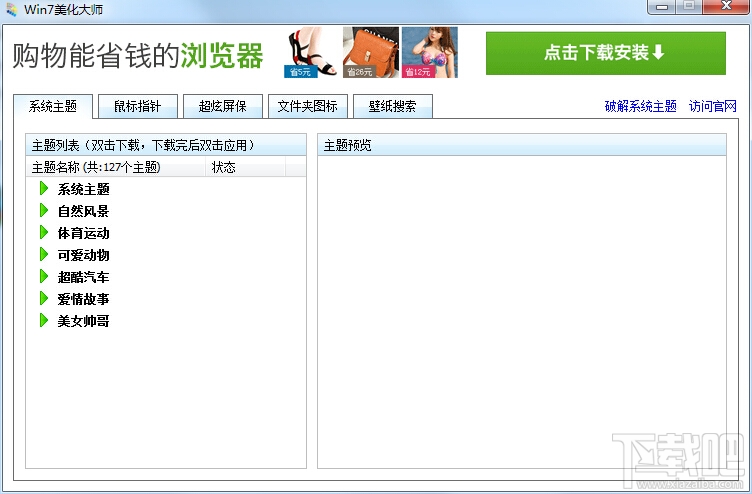Screen dimensions: 752x494
Task: Open the 访问官网 link
Action: point(712,106)
